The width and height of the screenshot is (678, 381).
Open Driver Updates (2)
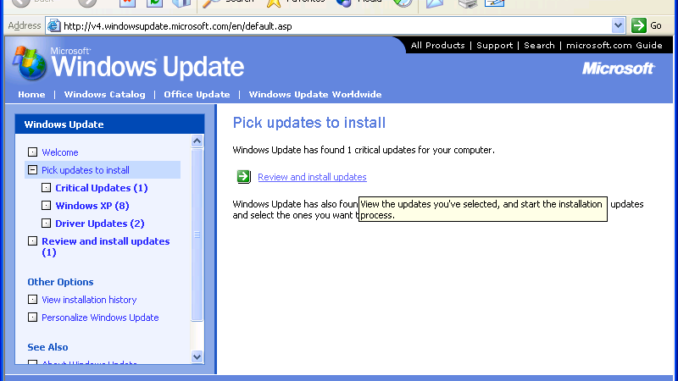[x=100, y=223]
